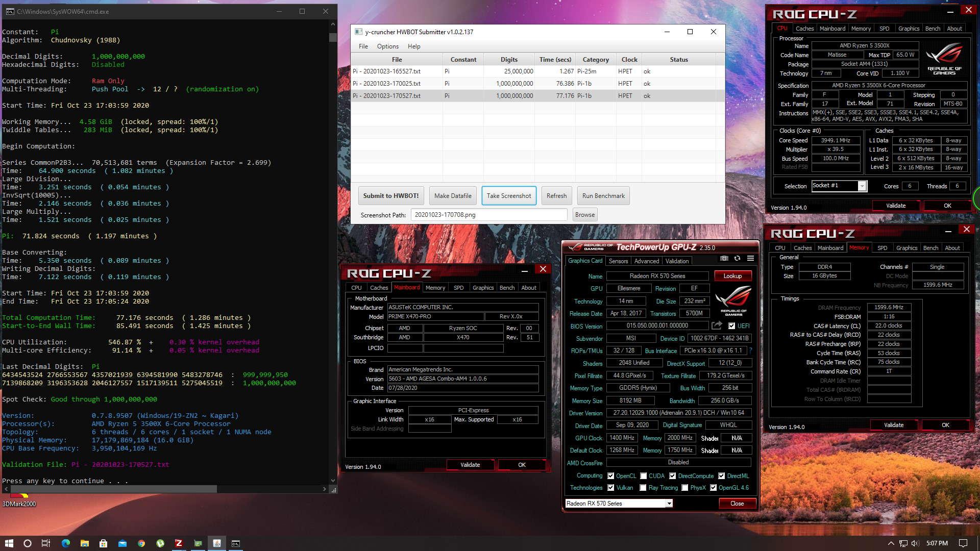Click the Make Datafile button

[453, 196]
